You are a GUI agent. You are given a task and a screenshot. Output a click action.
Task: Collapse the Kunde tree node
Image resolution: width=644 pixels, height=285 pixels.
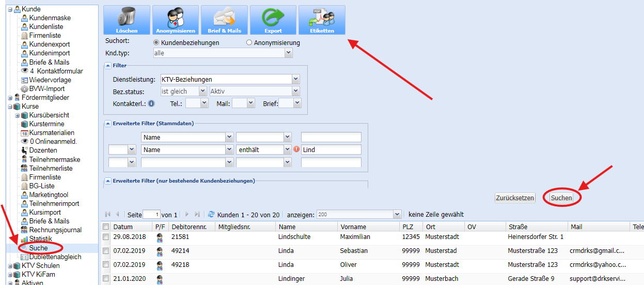pyautogui.click(x=10, y=9)
